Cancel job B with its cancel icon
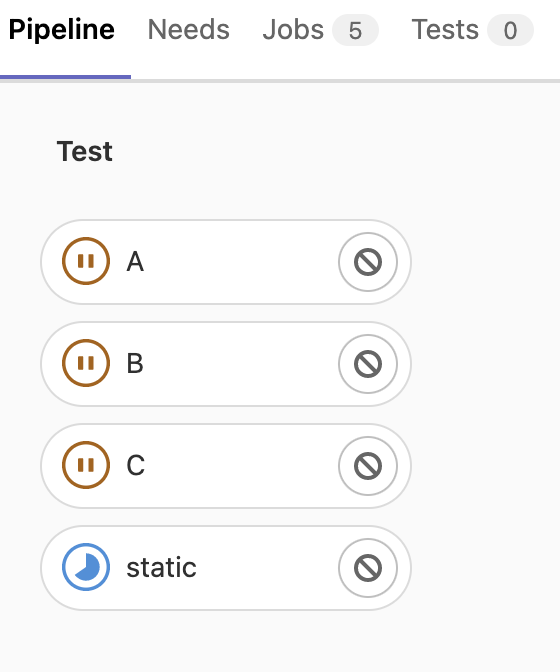Viewport: 560px width, 672px height. [368, 364]
